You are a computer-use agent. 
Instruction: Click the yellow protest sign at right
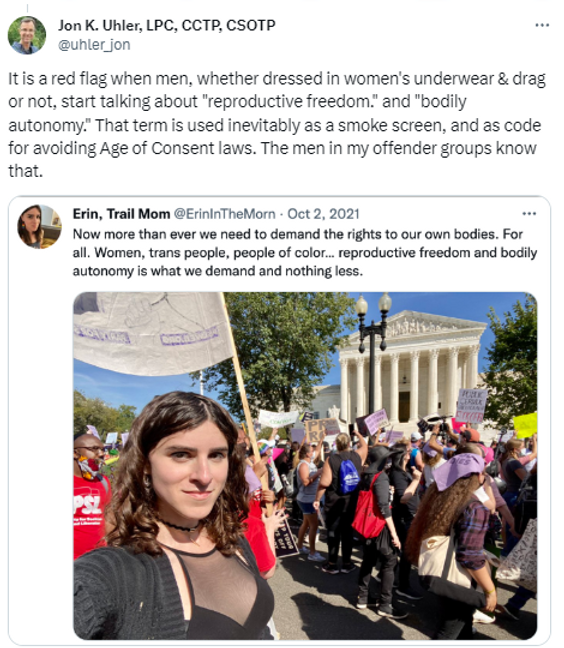[x=525, y=425]
